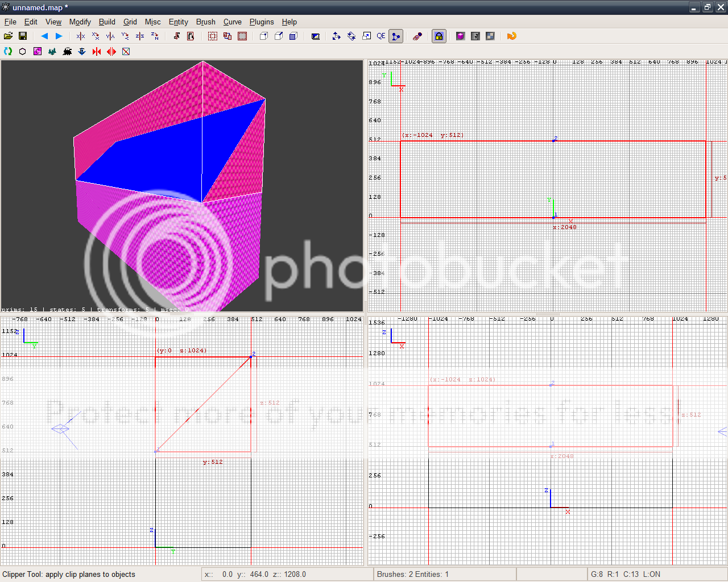Toggle the active Clipper tool button
This screenshot has width=728, height=582.
point(396,36)
